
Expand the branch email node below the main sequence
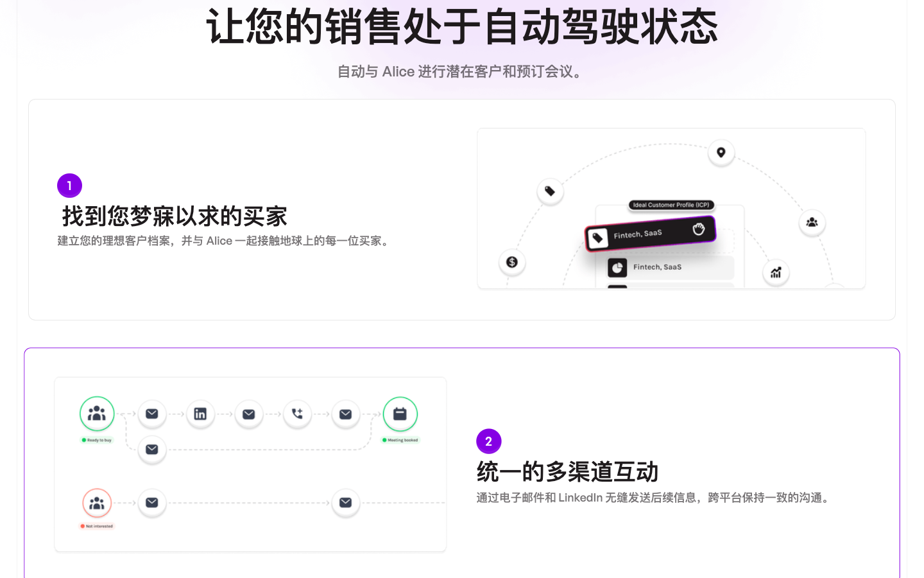[152, 450]
